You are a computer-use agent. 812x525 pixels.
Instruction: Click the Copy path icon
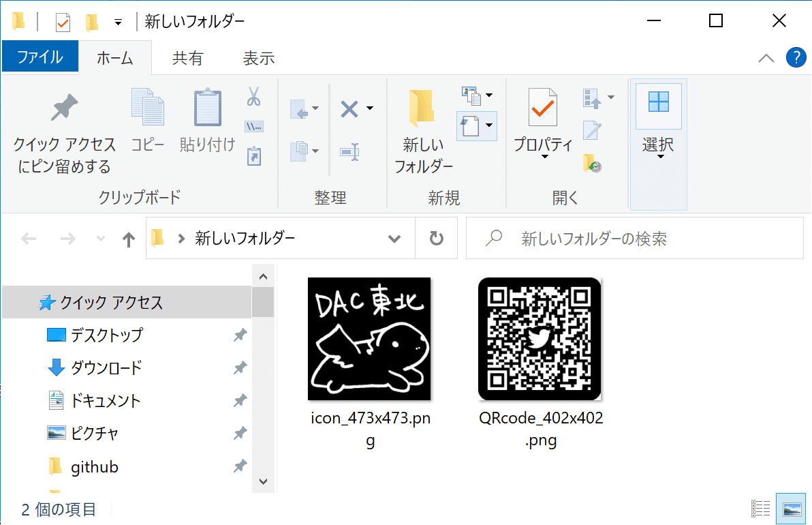[x=253, y=126]
